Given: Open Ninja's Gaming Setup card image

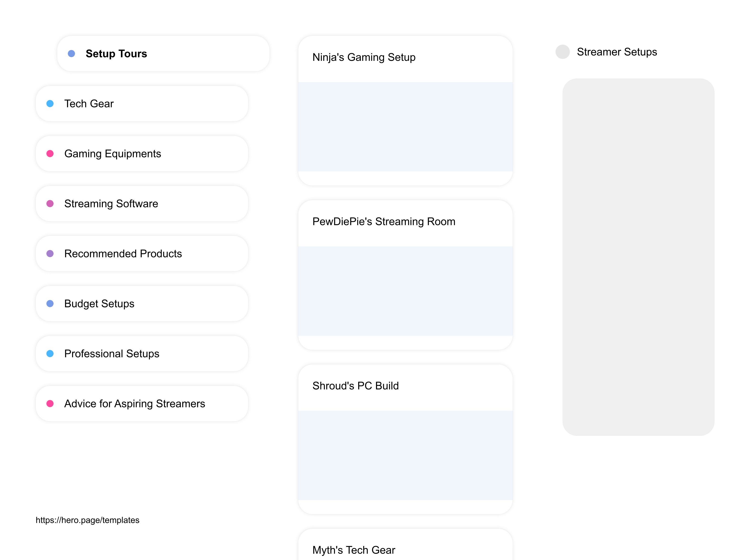Looking at the screenshot, I should [405, 126].
